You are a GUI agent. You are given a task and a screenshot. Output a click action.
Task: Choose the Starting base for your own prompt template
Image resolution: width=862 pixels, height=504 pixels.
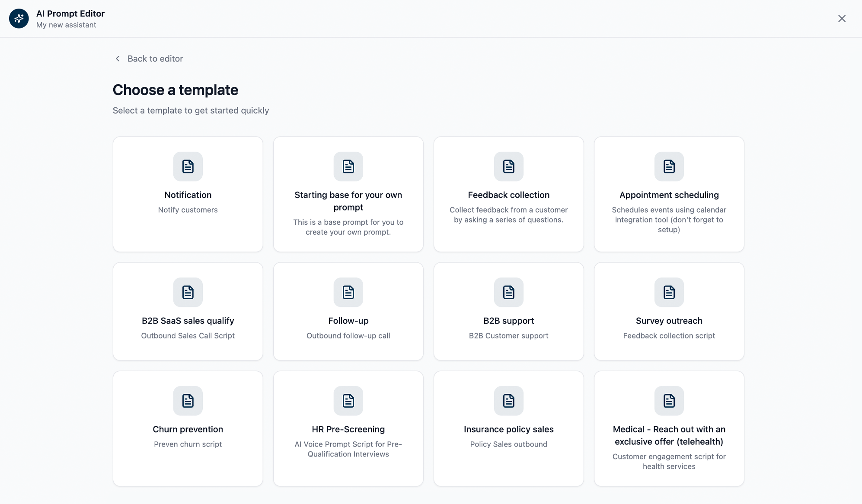click(348, 194)
